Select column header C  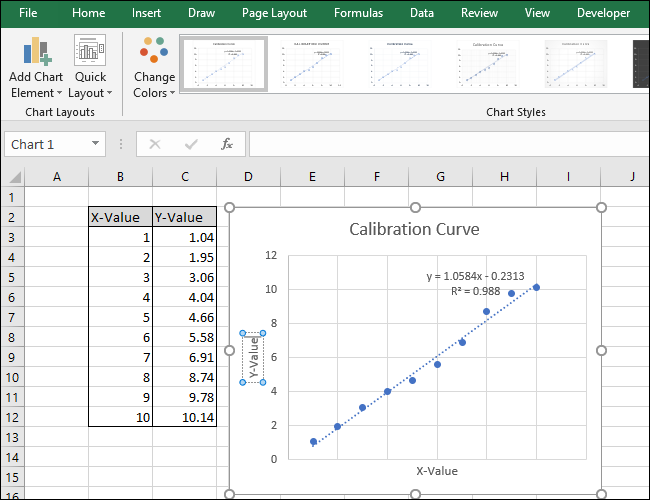tap(185, 177)
